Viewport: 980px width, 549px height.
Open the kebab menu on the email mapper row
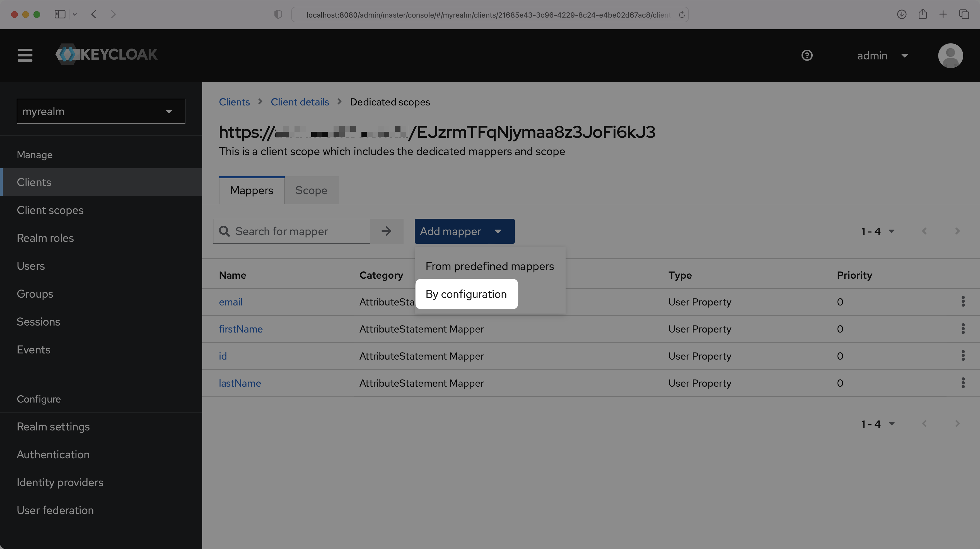coord(963,302)
